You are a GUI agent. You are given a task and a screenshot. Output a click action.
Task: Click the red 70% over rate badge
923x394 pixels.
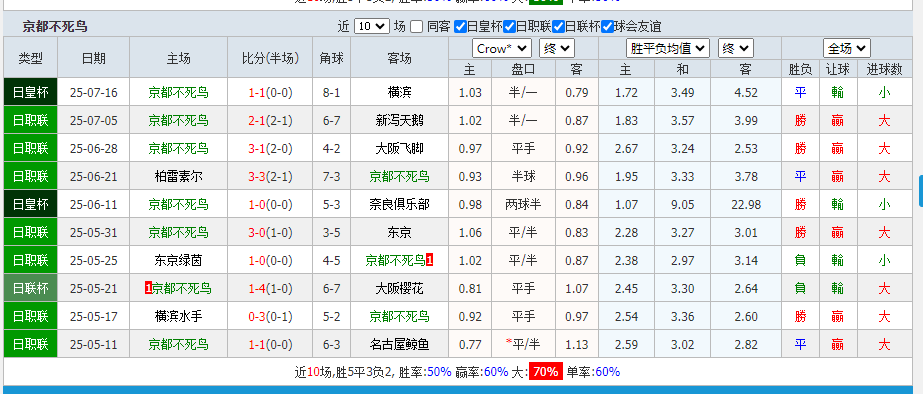pos(546,372)
